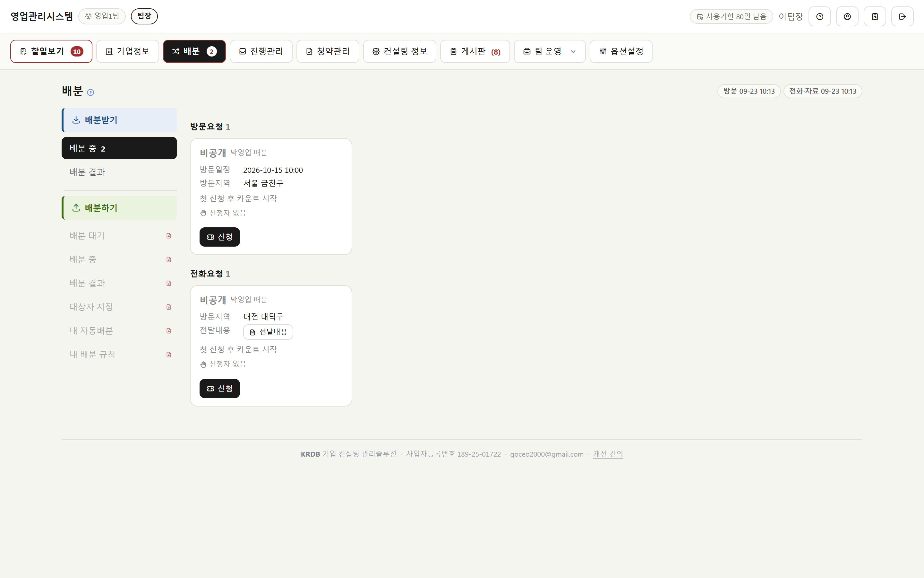Select 배분하기 section header

(x=119, y=208)
